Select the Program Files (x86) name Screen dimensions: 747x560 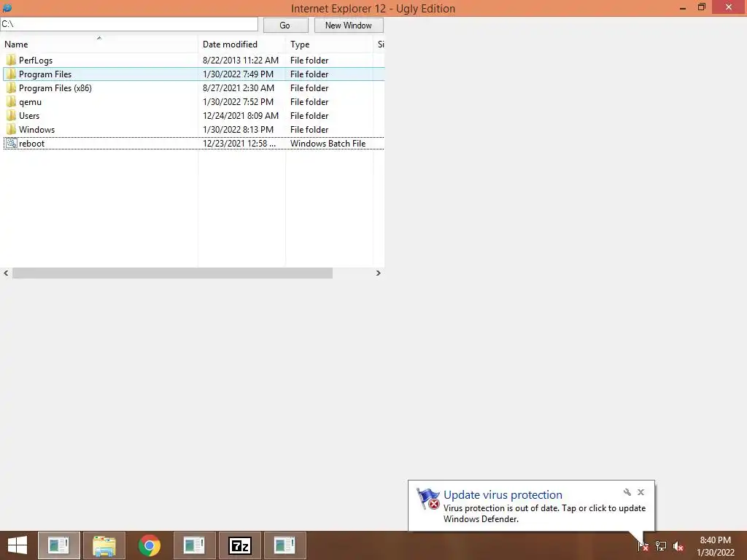(x=55, y=88)
